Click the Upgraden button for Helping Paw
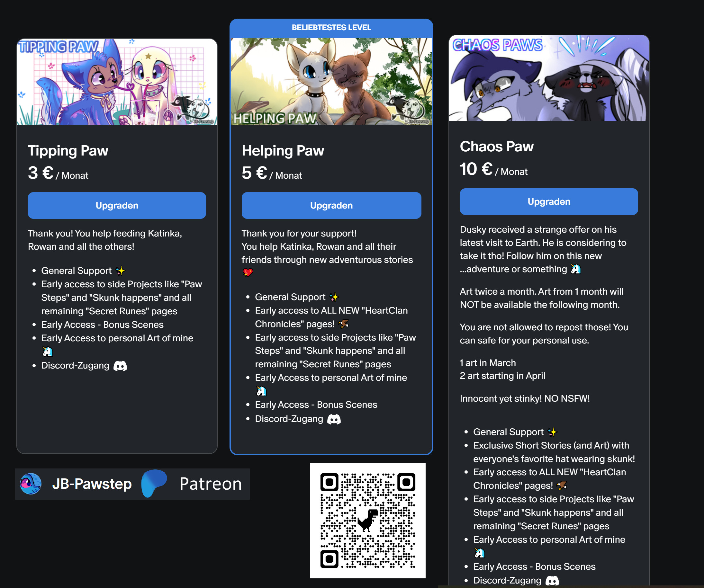The width and height of the screenshot is (704, 588). [x=331, y=205]
